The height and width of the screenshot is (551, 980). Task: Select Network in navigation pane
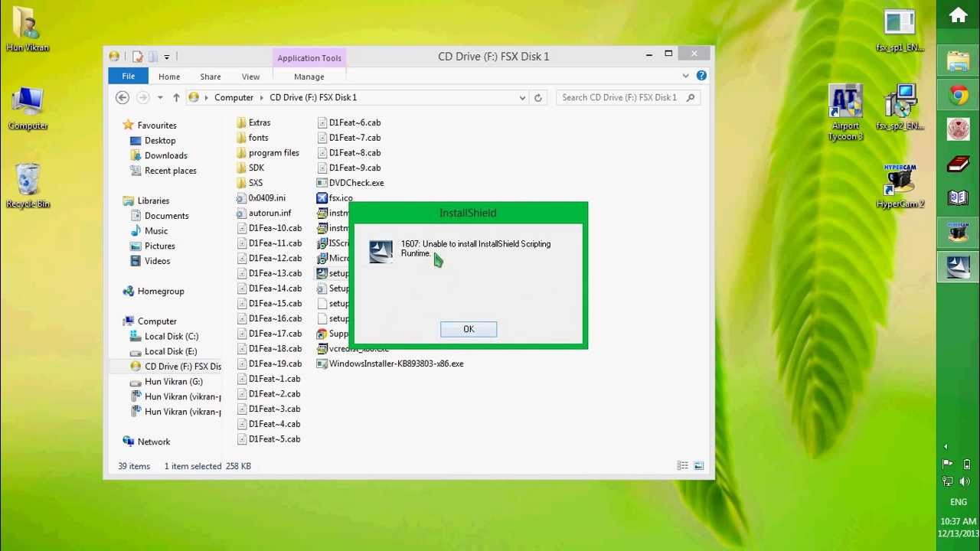[153, 442]
